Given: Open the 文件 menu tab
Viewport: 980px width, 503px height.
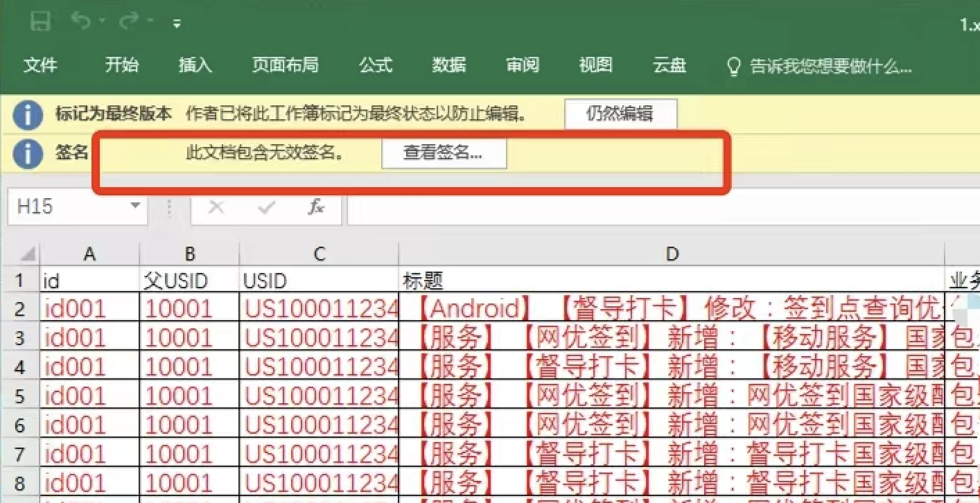Looking at the screenshot, I should point(40,66).
